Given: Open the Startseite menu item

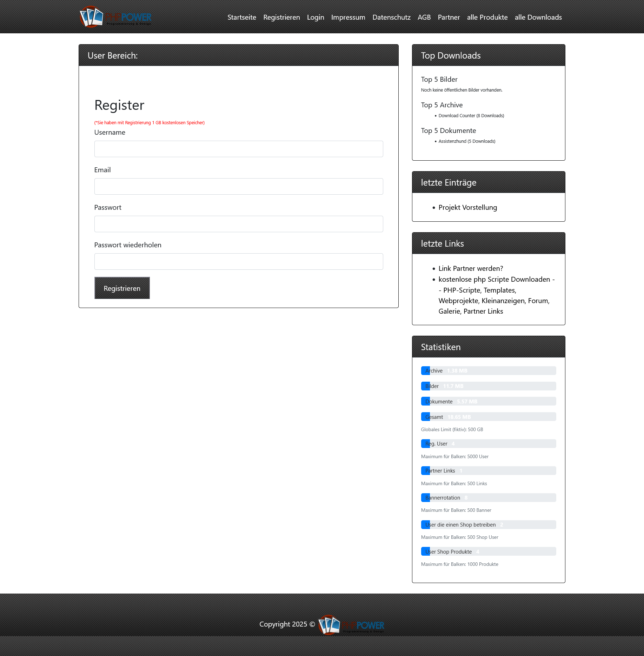Looking at the screenshot, I should point(241,17).
